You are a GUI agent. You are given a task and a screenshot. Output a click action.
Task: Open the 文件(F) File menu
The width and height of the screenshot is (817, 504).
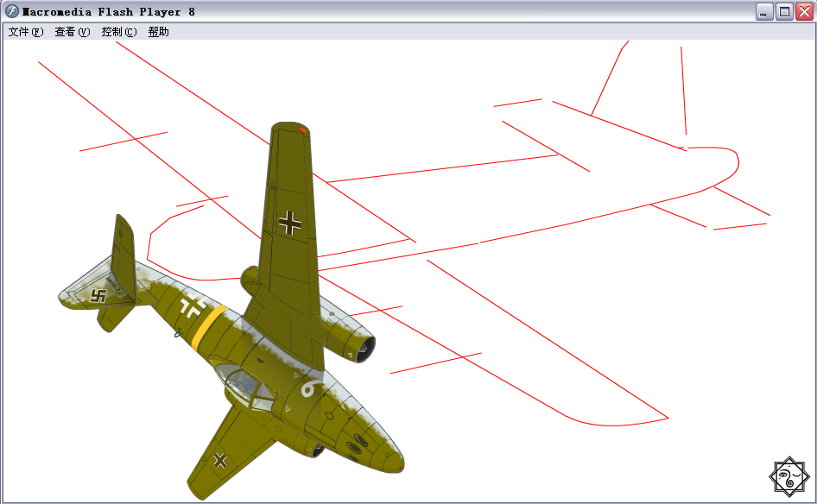26,32
